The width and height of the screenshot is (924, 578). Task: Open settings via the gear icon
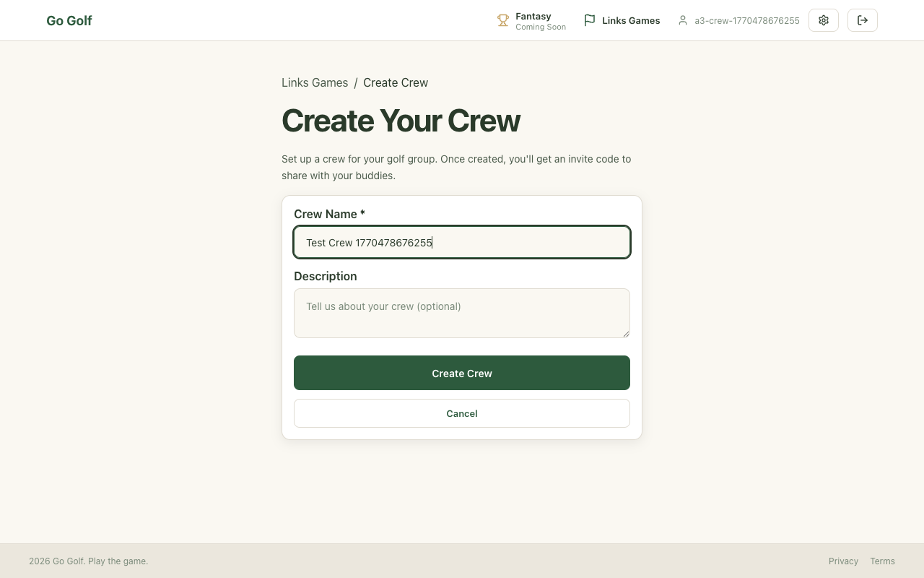(824, 20)
